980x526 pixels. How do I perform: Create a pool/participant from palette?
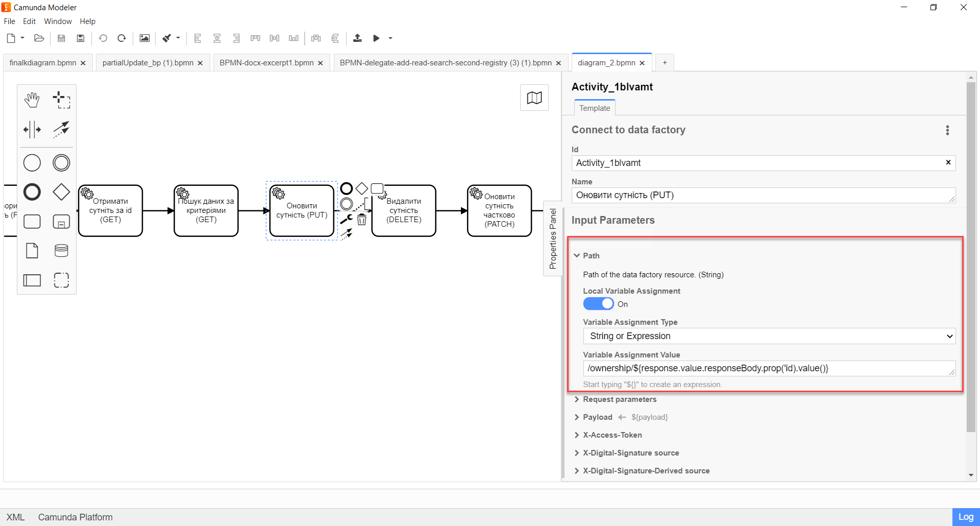(x=32, y=280)
